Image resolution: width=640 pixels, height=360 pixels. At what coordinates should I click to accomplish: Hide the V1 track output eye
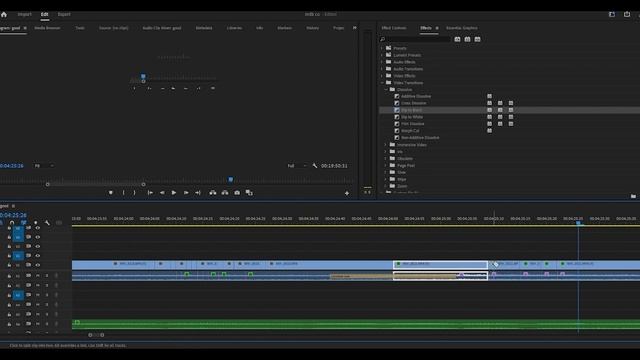pos(38,265)
